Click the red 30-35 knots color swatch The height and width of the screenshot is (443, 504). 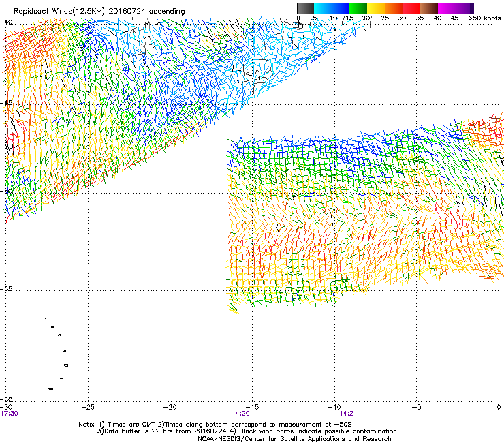tap(411, 8)
